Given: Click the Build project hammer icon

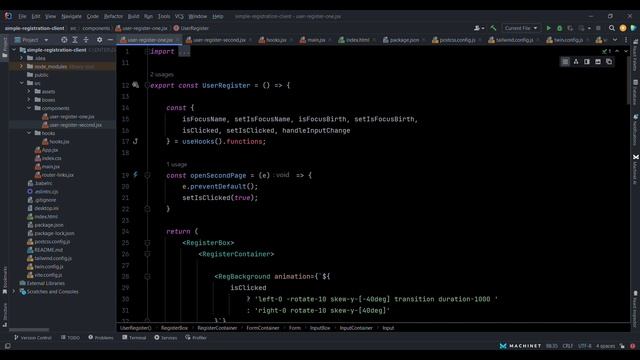Looking at the screenshot, I should click(x=493, y=28).
